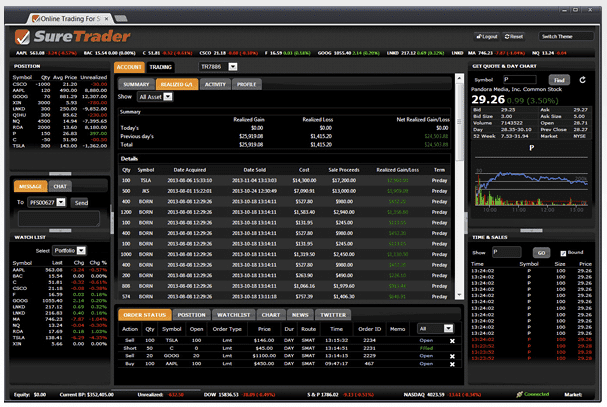The image size is (607, 407).
Task: Click the refresh icon beside the Find button
Action: pos(580,78)
